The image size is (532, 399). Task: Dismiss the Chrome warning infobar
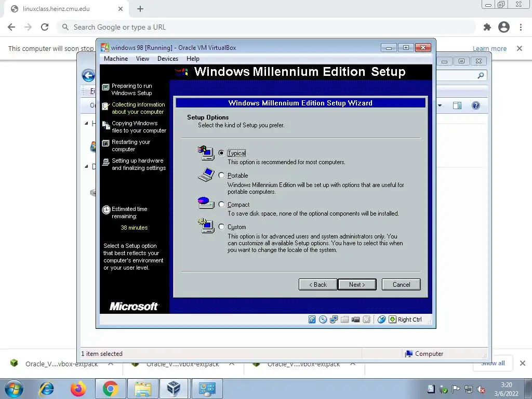(x=520, y=48)
